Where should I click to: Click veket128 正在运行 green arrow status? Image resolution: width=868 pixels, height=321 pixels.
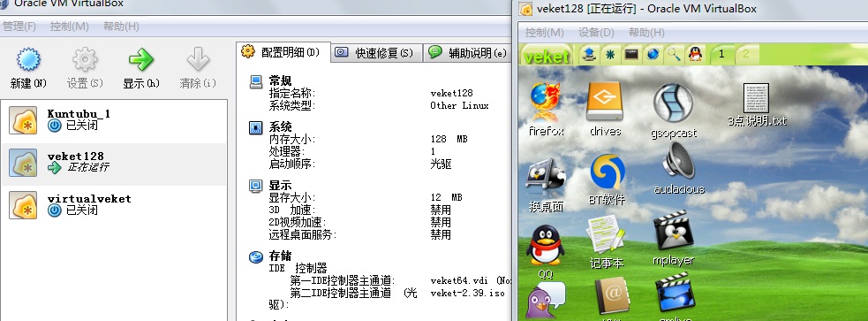[54, 167]
